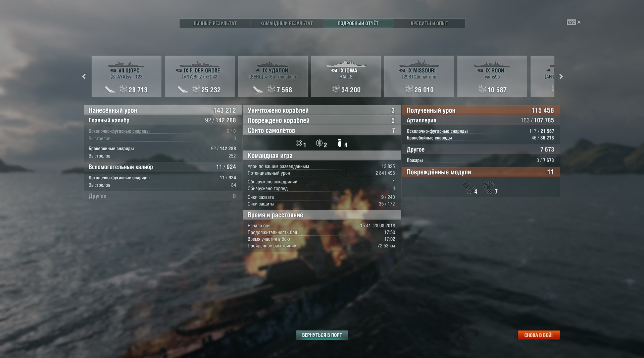This screenshot has height=358, width=644.
Task: Select the IX Roon ship card
Action: tap(492, 76)
